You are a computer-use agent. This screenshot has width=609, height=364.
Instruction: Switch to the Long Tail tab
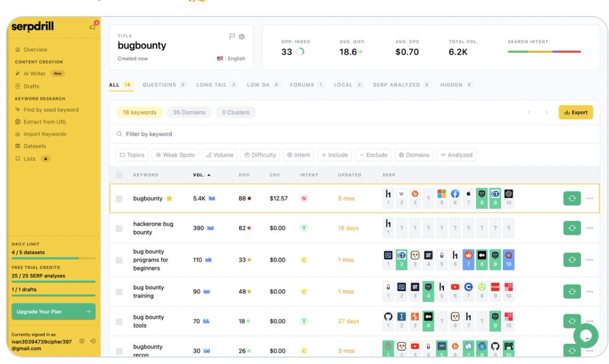(x=217, y=85)
